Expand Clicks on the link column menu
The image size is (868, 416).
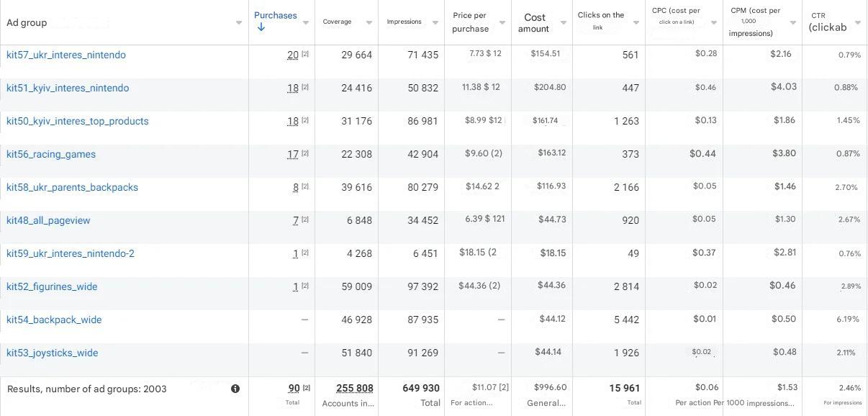(x=636, y=23)
